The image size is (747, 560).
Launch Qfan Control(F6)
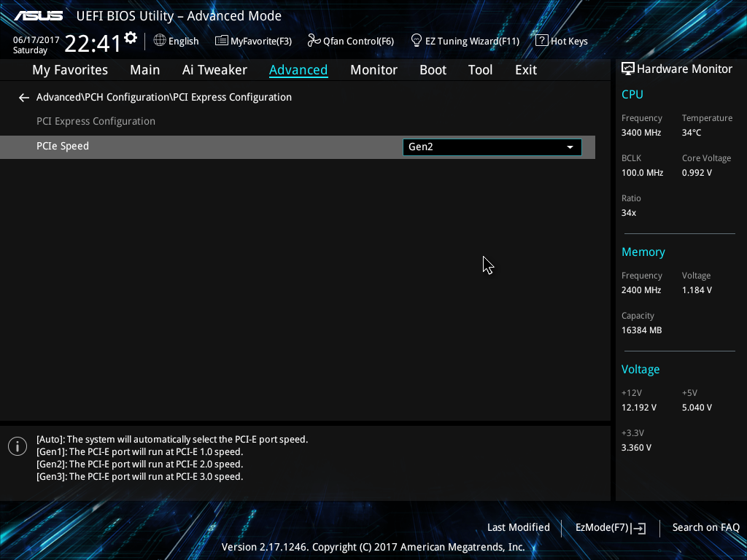tap(351, 41)
